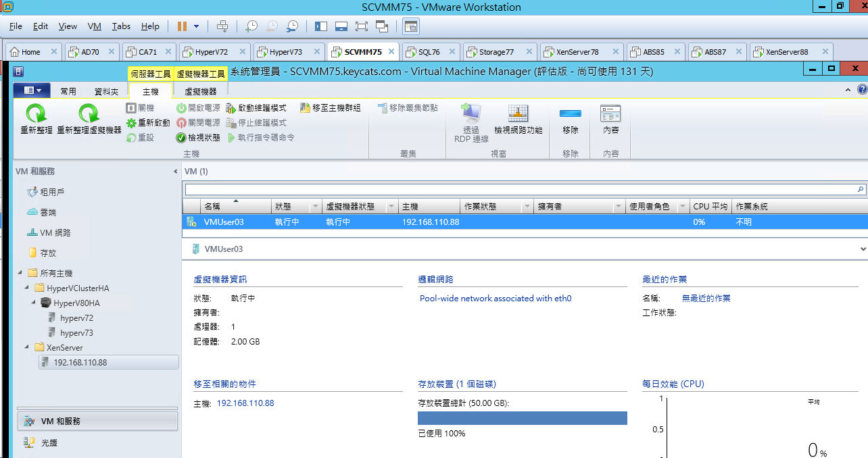Click the 關機 shut down icon
This screenshot has height=458, width=868.
click(x=132, y=108)
